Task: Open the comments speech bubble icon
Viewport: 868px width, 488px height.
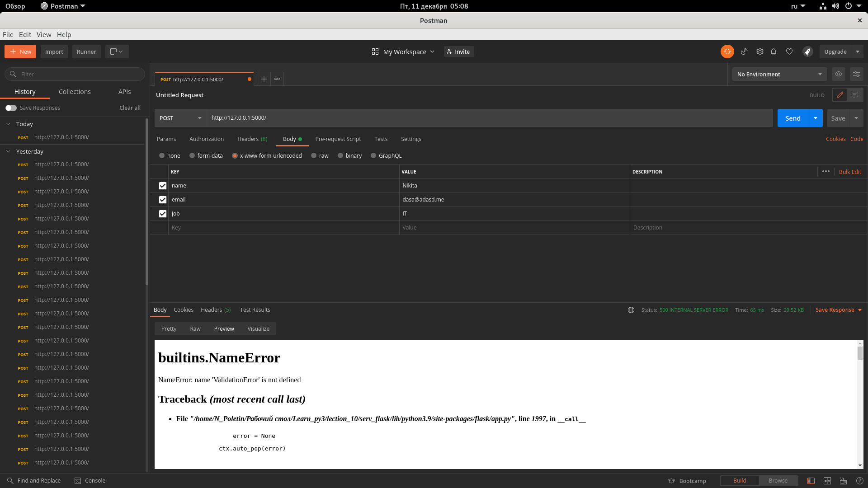Action: pos(855,95)
